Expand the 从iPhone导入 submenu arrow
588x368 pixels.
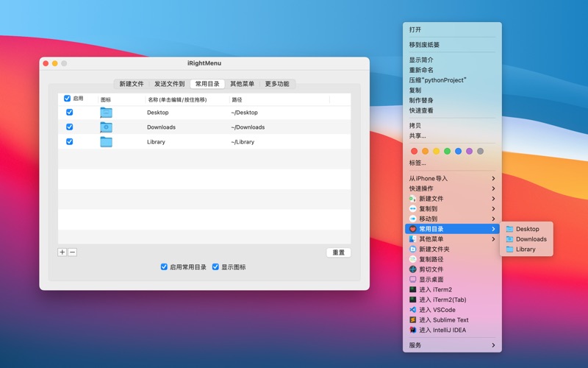(493, 178)
